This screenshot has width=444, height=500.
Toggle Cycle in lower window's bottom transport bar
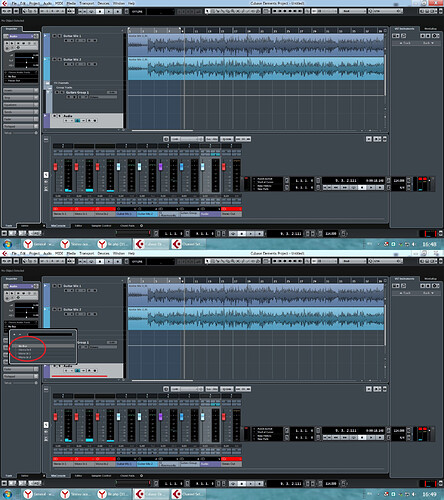[x=233, y=484]
